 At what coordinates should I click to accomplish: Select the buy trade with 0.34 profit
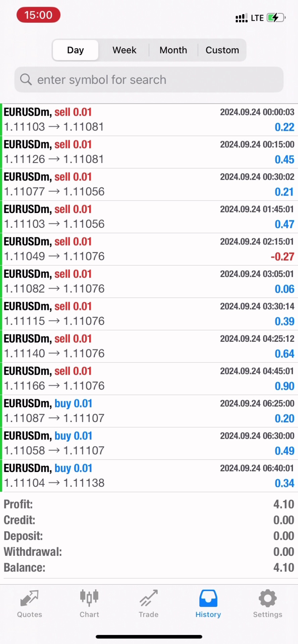[149, 476]
